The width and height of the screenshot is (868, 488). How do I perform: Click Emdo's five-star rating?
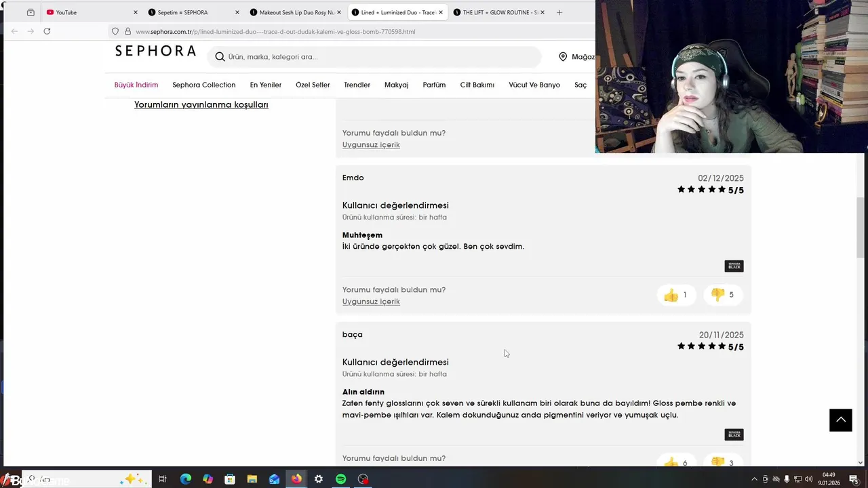(710, 190)
